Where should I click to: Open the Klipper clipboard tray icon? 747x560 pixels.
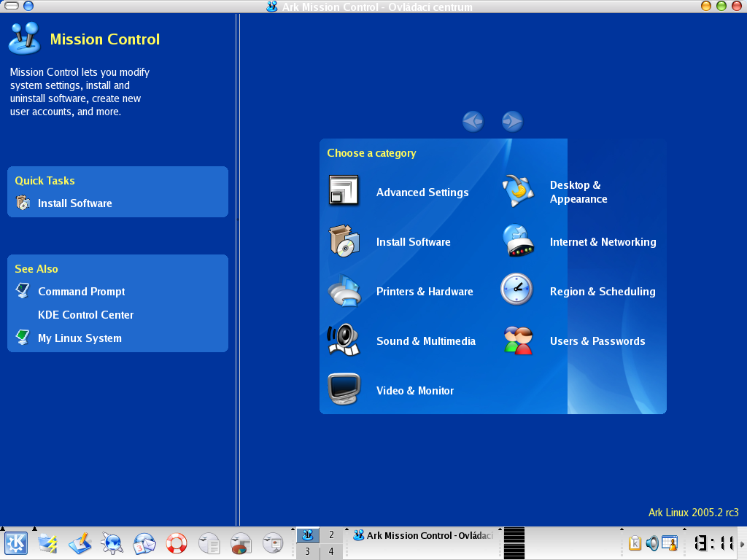[x=635, y=543]
